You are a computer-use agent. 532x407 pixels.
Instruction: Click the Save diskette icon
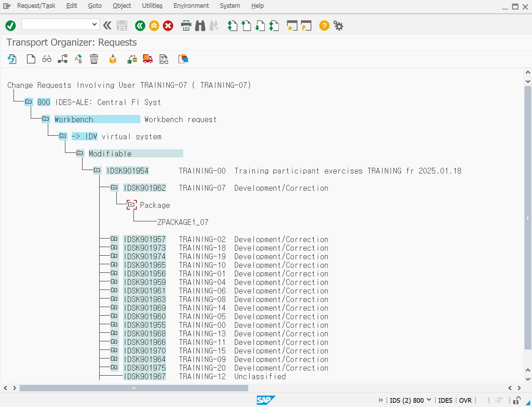(x=122, y=26)
